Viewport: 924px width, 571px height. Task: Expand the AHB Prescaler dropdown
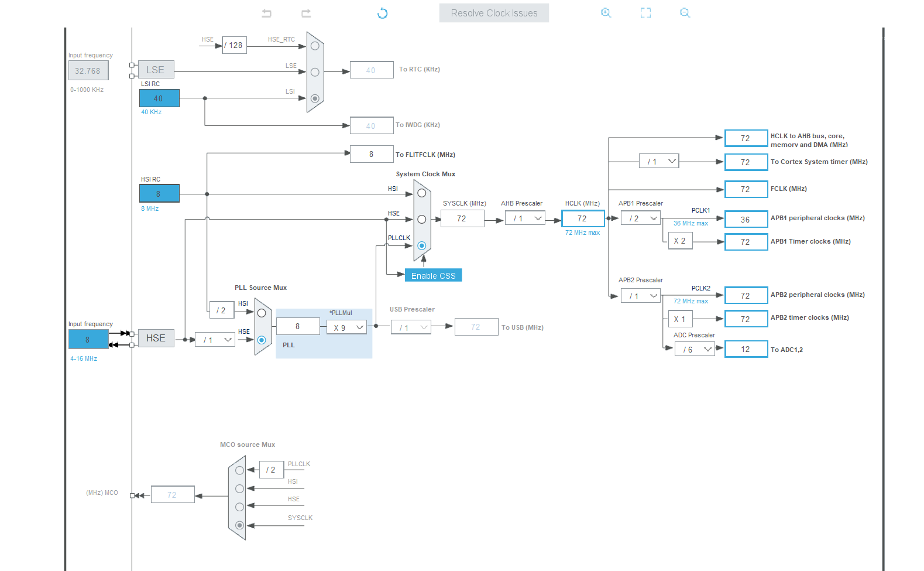click(525, 218)
